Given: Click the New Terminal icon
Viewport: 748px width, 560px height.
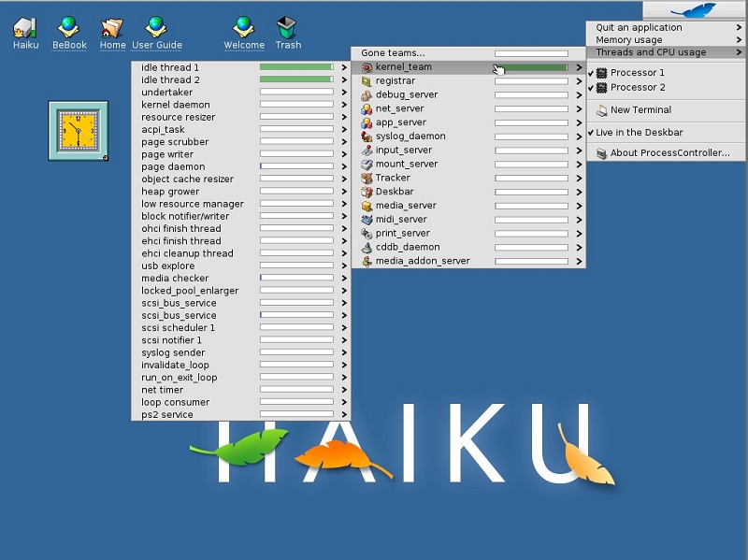Looking at the screenshot, I should point(601,110).
